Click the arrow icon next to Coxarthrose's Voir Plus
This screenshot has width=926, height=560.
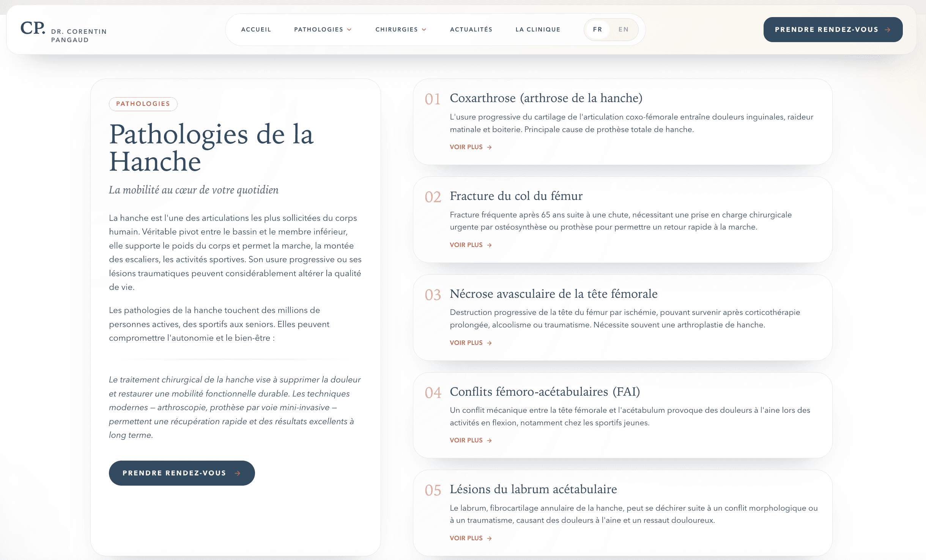(490, 147)
